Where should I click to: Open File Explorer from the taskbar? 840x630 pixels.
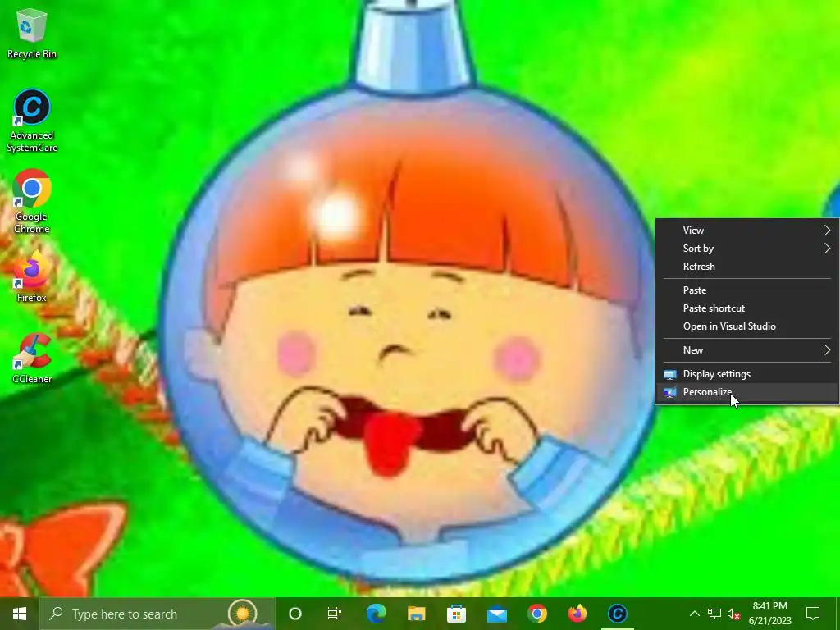click(416, 614)
